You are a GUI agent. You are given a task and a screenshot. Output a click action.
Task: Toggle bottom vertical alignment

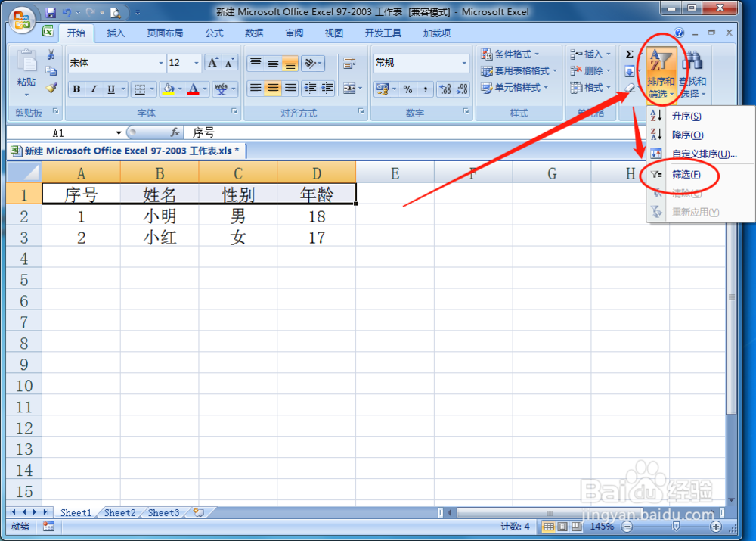click(290, 63)
